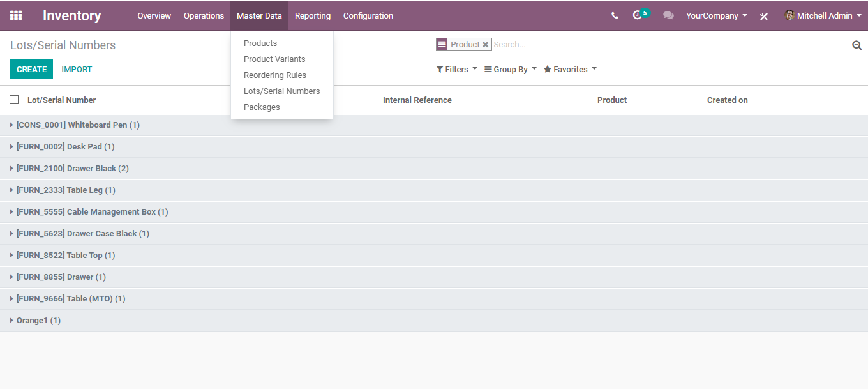
Task: Open the apps grid menu icon
Action: pos(16,15)
